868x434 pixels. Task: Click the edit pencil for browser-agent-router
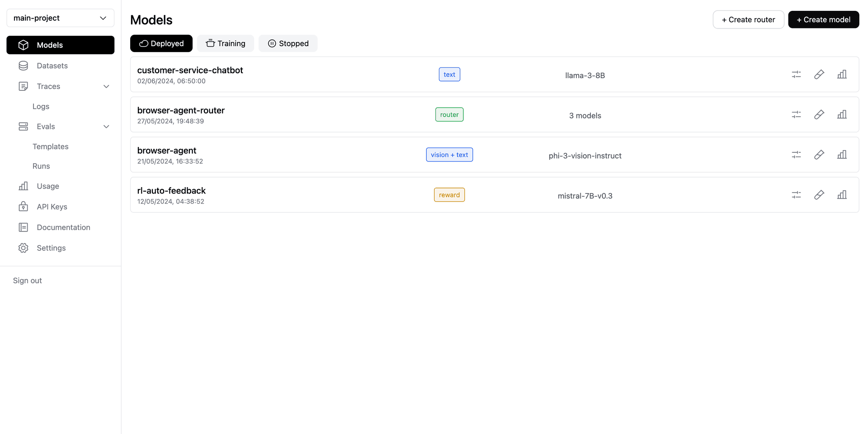tap(819, 115)
